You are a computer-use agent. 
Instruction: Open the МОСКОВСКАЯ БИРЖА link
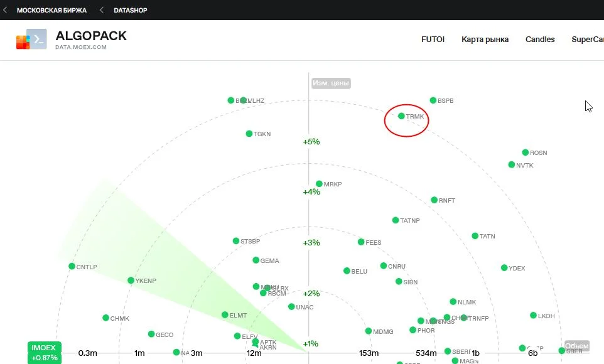(51, 11)
